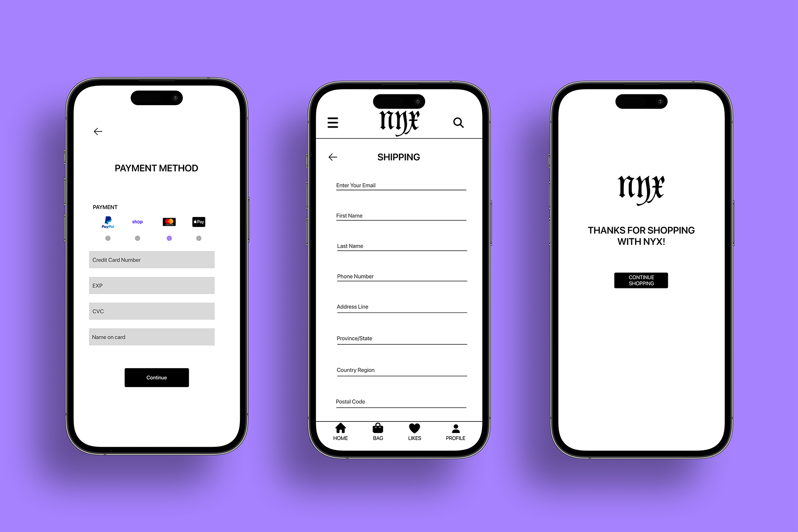The height and width of the screenshot is (532, 798).
Task: Click the SHIPPING page title label
Action: tap(399, 157)
